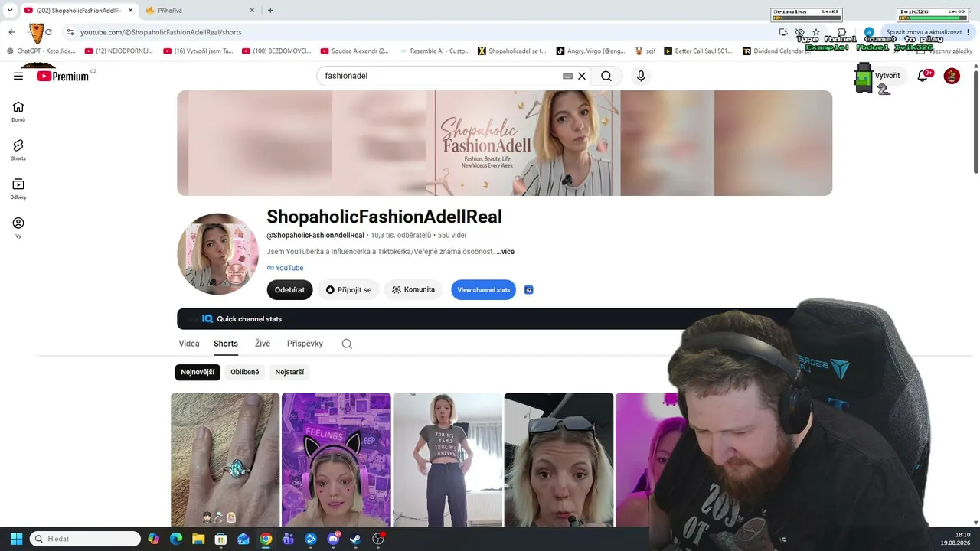Open Discord from the taskbar
The image size is (980, 551).
pyautogui.click(x=333, y=539)
